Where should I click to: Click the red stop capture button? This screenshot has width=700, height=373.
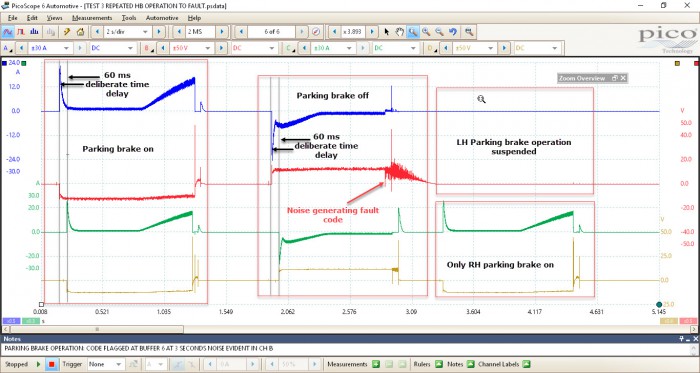51,364
